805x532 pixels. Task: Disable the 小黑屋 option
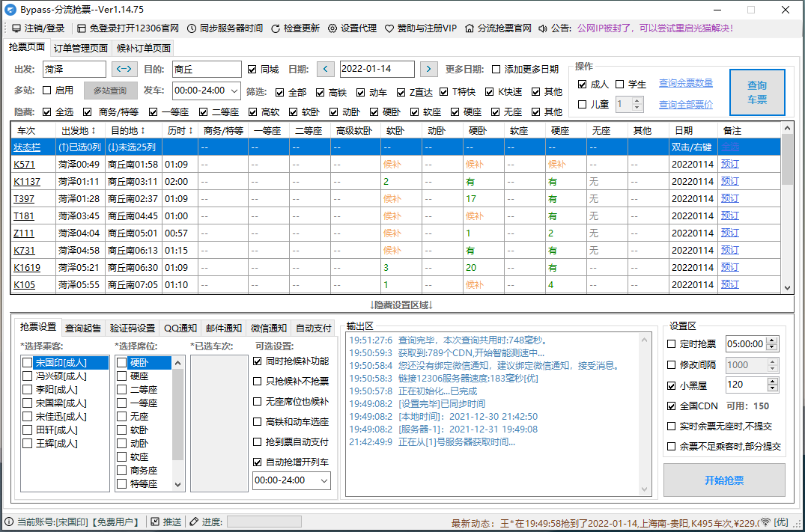click(x=671, y=385)
